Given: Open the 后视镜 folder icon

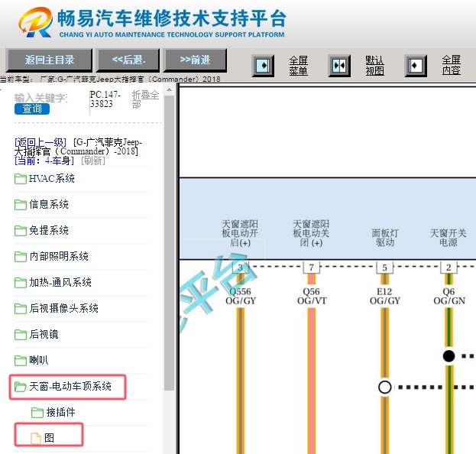Looking at the screenshot, I should pos(21,334).
